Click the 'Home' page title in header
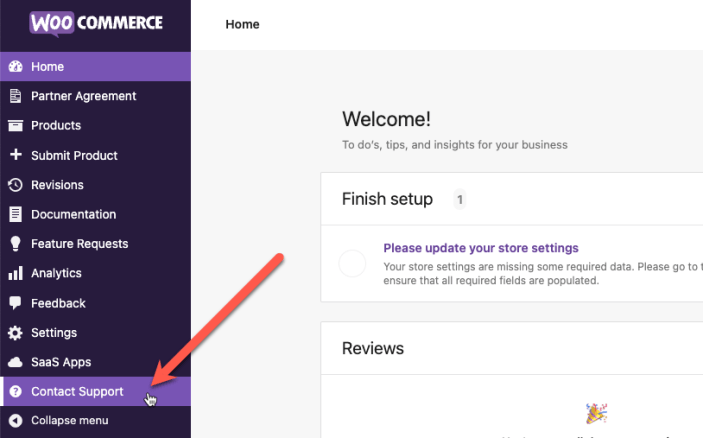 pyautogui.click(x=242, y=24)
